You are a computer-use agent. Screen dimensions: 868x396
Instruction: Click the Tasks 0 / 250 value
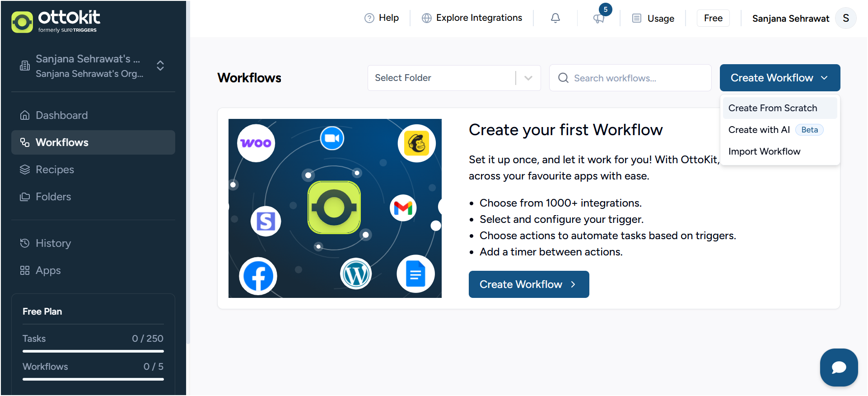point(148,339)
